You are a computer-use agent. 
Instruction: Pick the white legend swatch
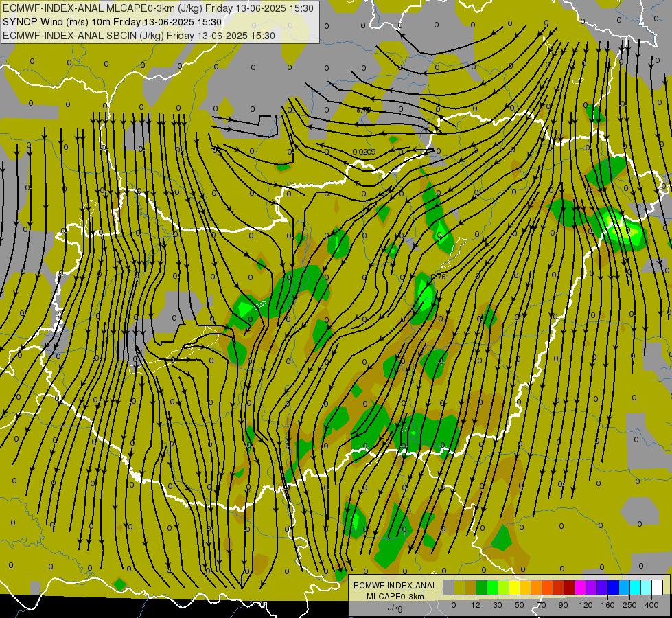point(658,587)
